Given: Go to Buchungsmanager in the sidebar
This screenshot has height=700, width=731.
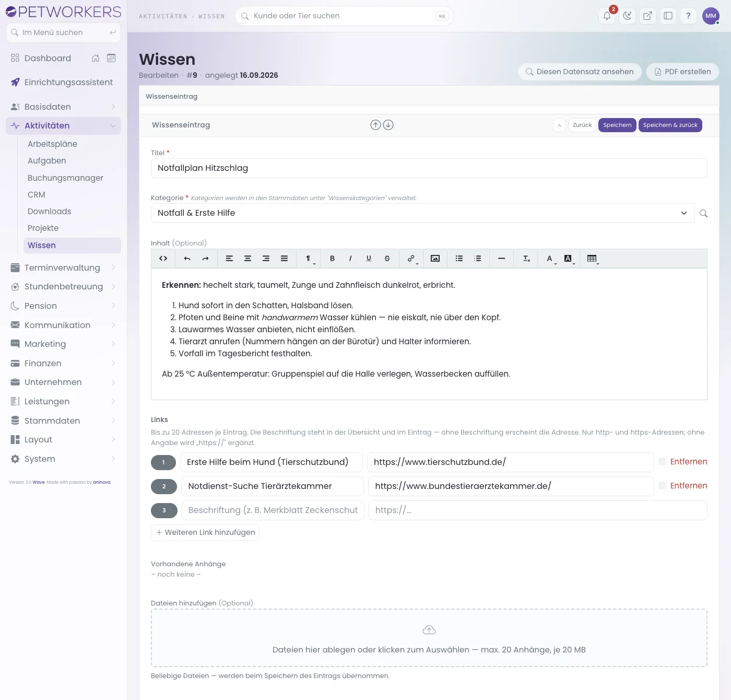Looking at the screenshot, I should pos(65,178).
